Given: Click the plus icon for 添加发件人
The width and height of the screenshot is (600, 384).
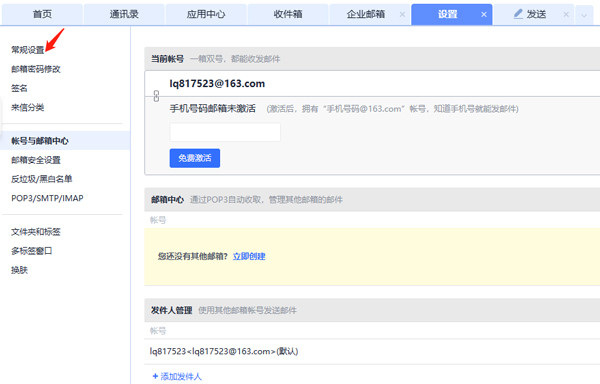Looking at the screenshot, I should [155, 376].
